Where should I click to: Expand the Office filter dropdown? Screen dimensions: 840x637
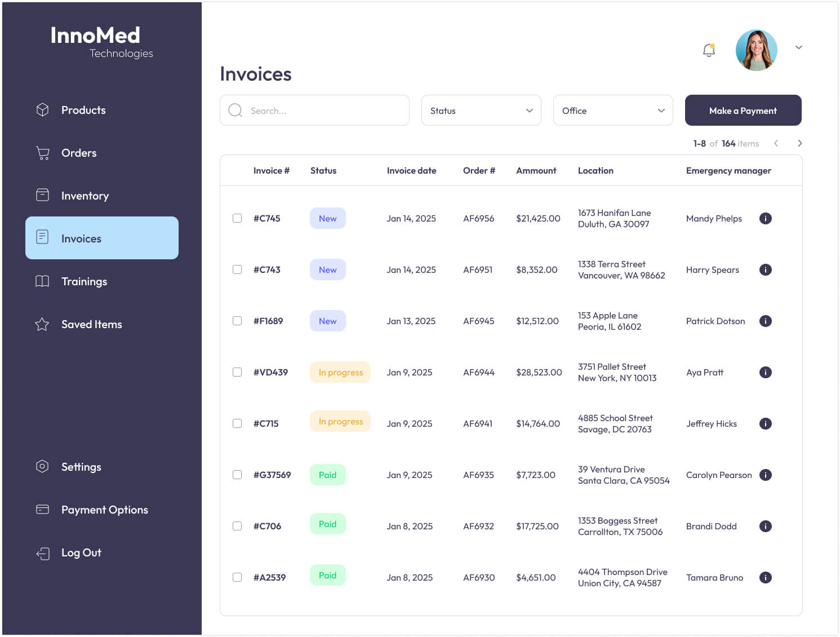(612, 110)
